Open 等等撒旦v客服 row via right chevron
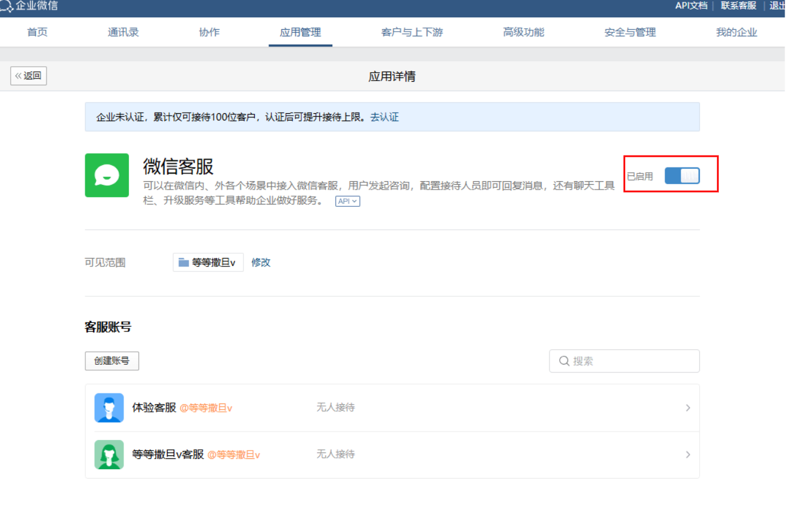Viewport: 812px width, 515px height. (687, 455)
